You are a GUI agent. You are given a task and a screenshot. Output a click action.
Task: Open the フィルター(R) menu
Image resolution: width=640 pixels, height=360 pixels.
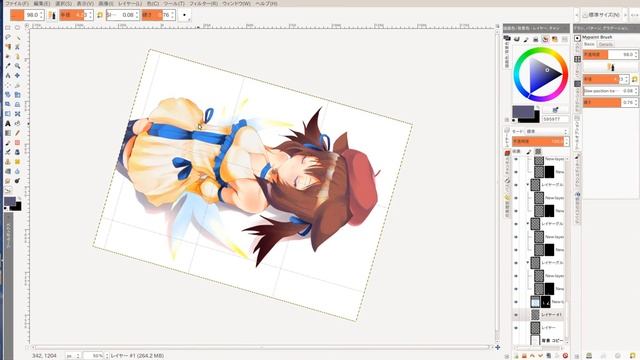point(203,3)
